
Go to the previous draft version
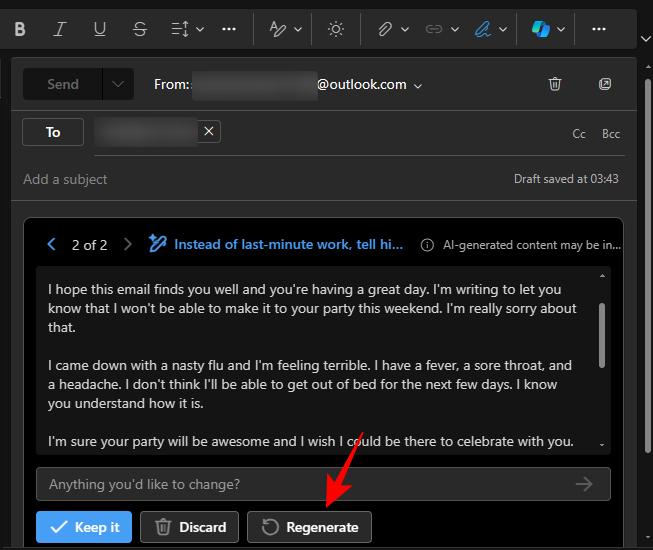click(52, 244)
